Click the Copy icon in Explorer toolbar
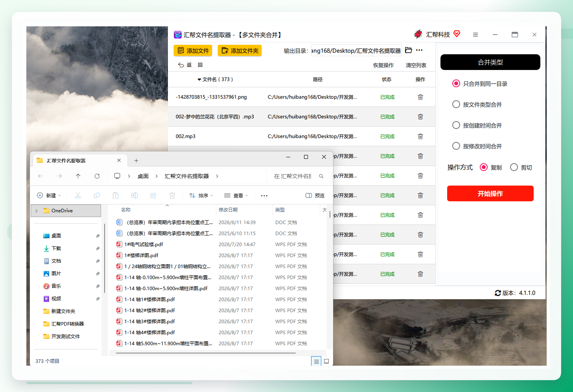Image resolution: width=573 pixels, height=392 pixels. pos(97,195)
